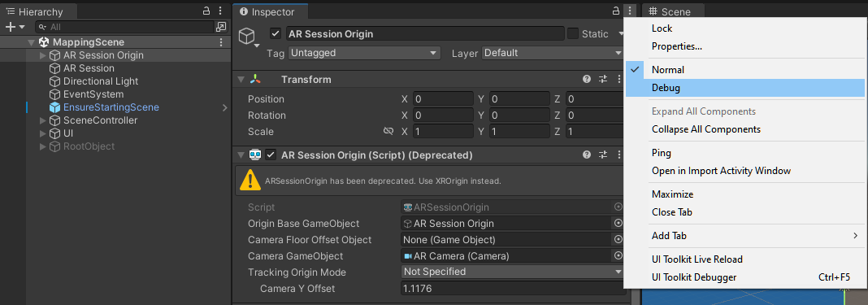Viewport: 868px width, 305px height.
Task: Open the Tag dropdown
Action: (x=364, y=53)
